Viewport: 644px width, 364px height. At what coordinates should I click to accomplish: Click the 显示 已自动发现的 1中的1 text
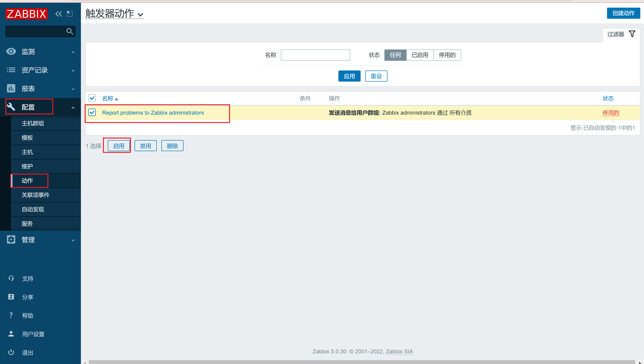(602, 128)
